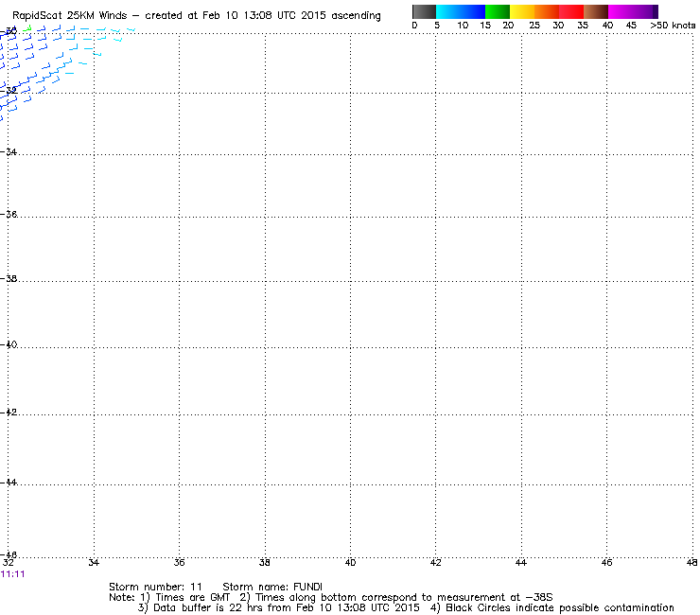Click the gray 0-5 knots color segment

click(424, 11)
